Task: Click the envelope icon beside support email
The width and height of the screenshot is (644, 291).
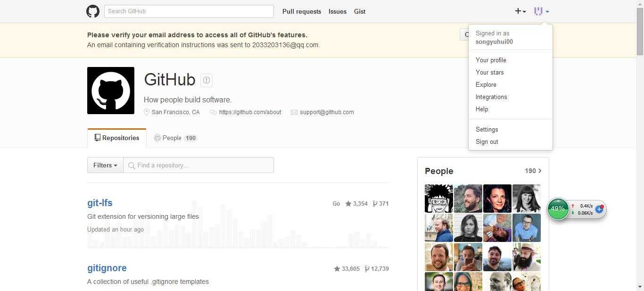Action: coord(294,112)
